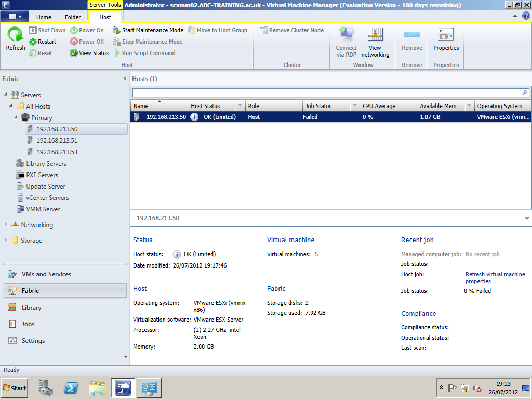Collapse the Primary host group
The height and width of the screenshot is (399, 532).
(x=16, y=117)
